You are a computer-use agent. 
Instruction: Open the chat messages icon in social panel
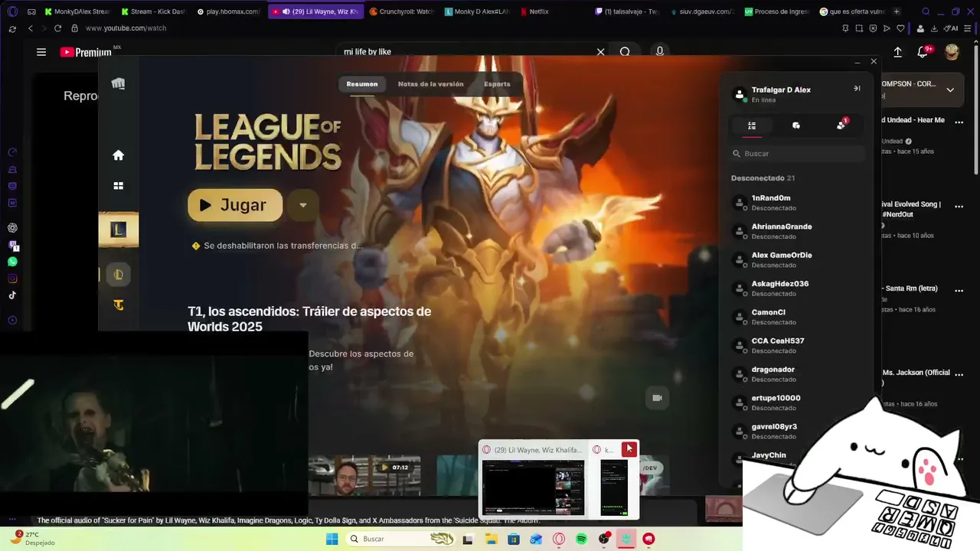[x=796, y=126]
